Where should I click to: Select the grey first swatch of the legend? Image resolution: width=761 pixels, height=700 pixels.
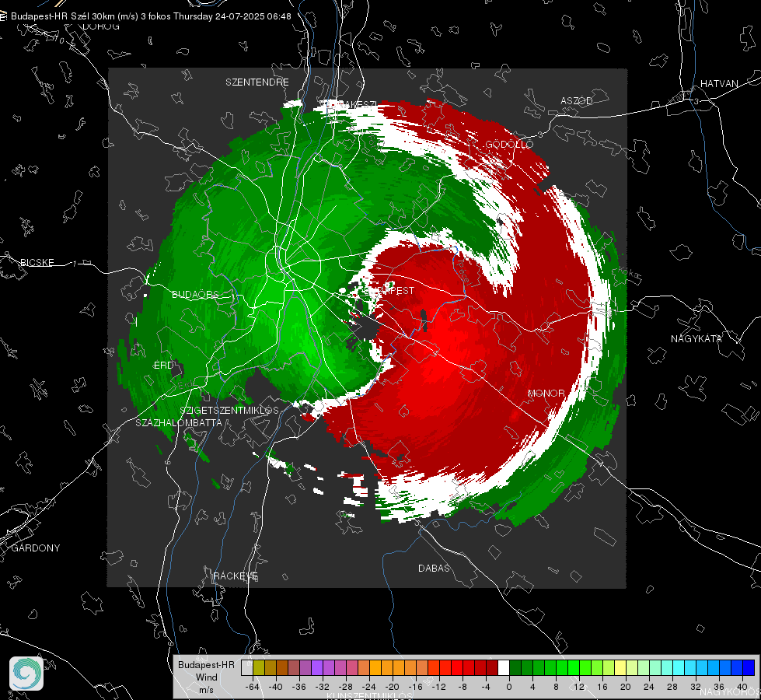(247, 668)
